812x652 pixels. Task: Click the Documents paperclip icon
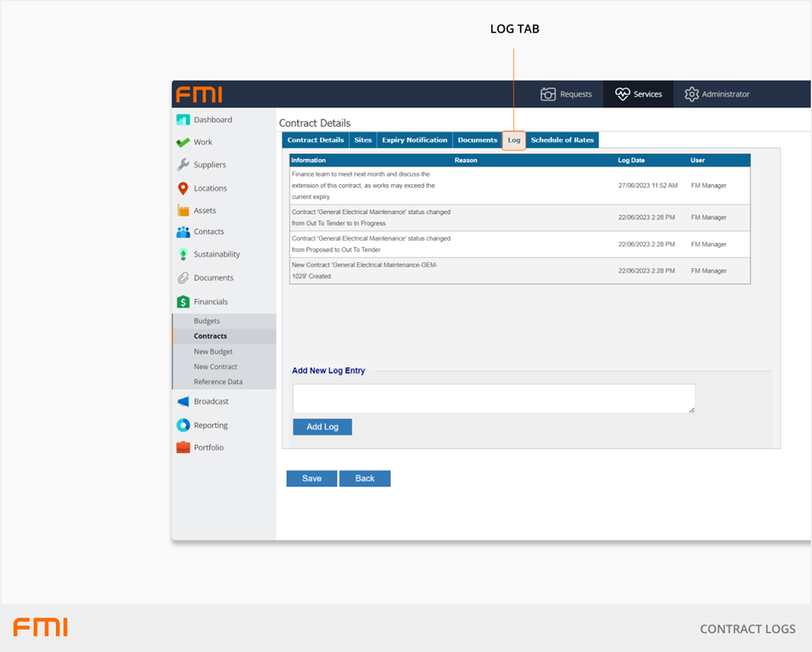click(x=183, y=278)
